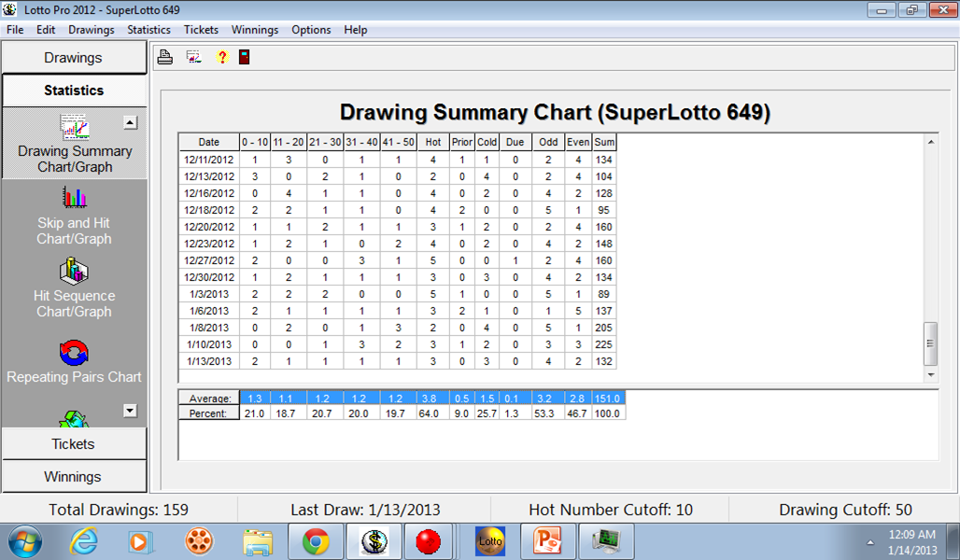960x560 pixels.
Task: Open the File menu
Action: 15,30
